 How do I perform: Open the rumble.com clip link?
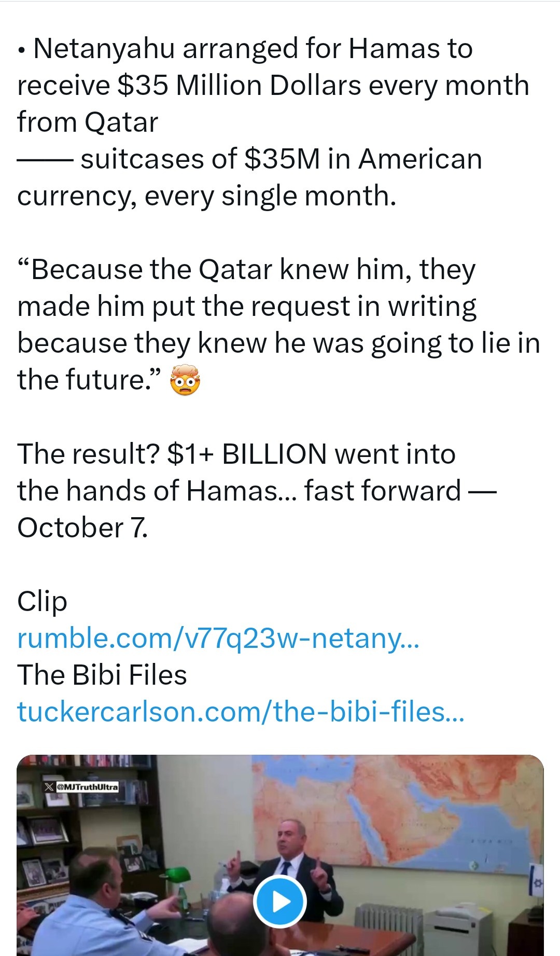(218, 638)
